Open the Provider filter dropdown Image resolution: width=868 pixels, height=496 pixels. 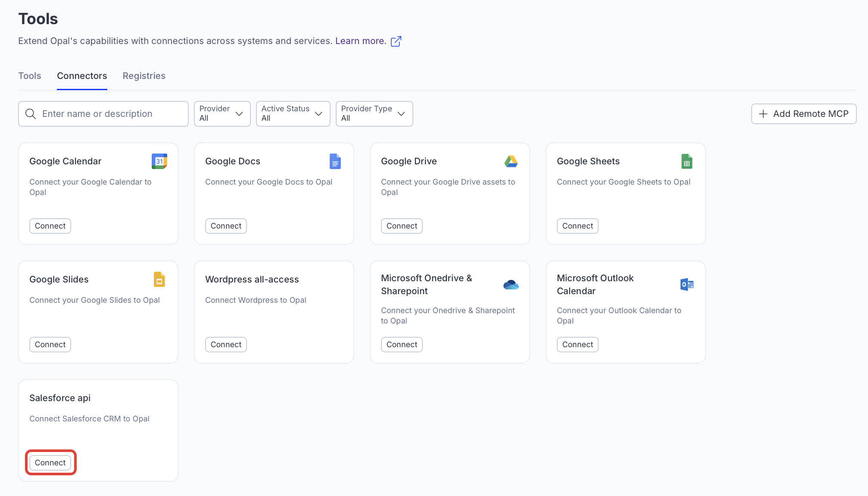click(222, 114)
